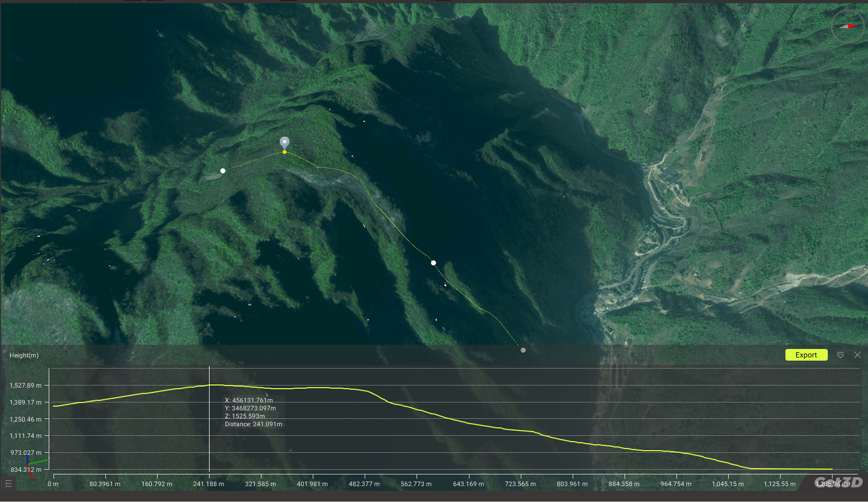Viewport: 868px width, 502px height.
Task: Select the white middle vertex on path
Action: pyautogui.click(x=433, y=263)
